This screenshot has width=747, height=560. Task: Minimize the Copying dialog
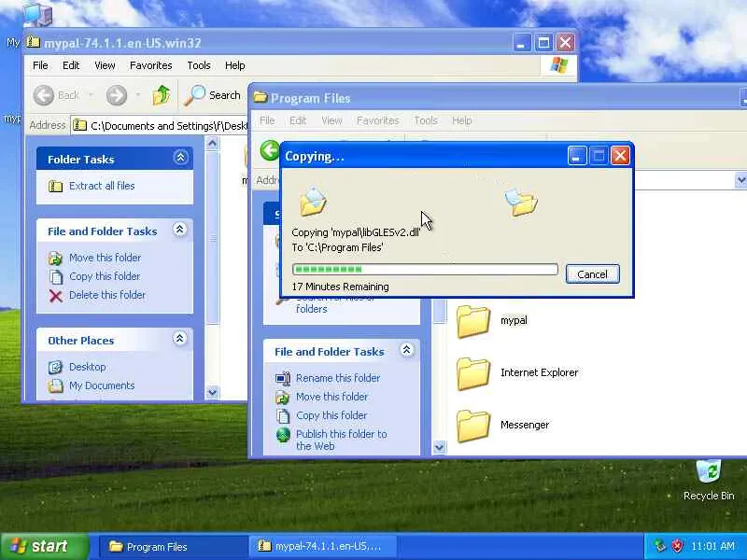point(577,155)
